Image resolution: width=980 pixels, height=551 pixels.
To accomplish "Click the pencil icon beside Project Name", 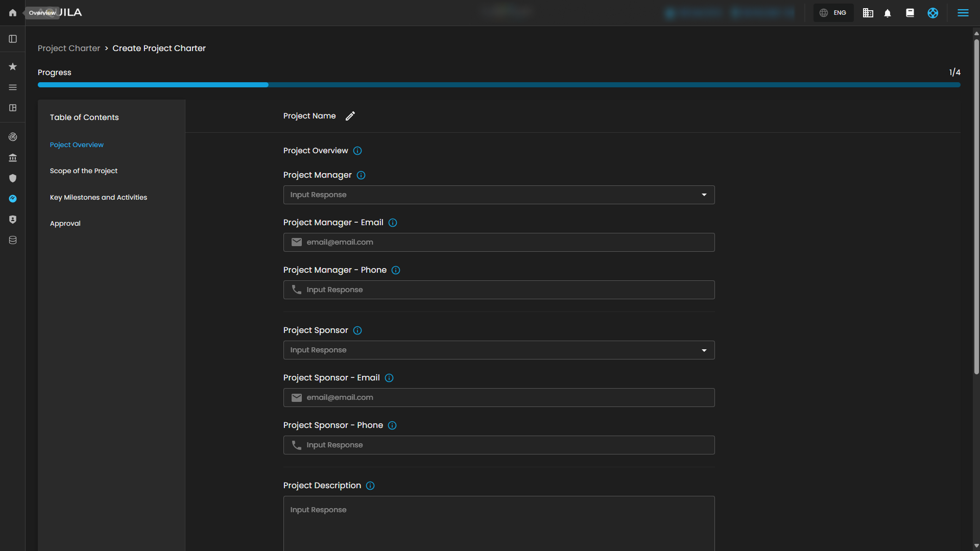I will point(350,116).
